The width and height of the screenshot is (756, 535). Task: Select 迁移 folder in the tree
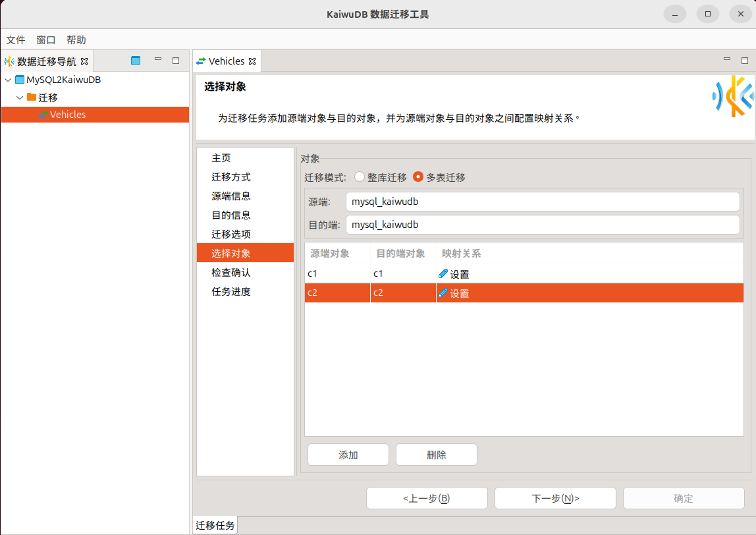47,98
